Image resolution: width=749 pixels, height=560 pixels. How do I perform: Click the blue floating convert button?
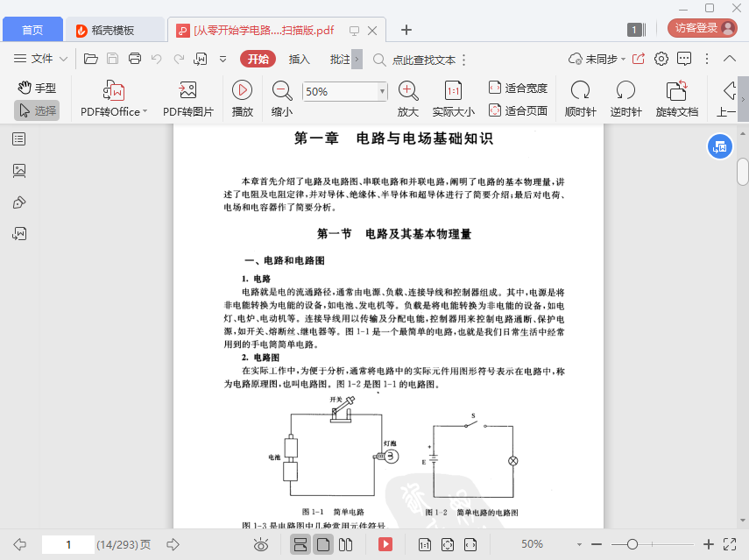click(x=720, y=146)
